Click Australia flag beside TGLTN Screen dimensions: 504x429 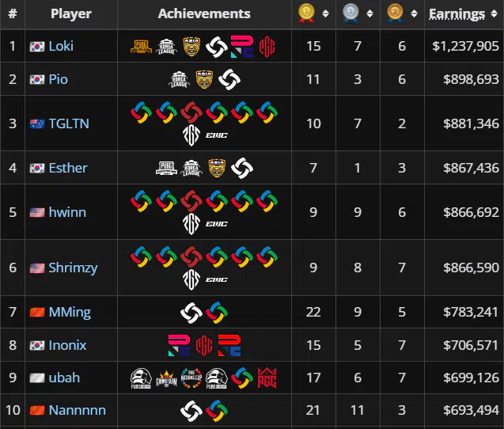pos(37,123)
